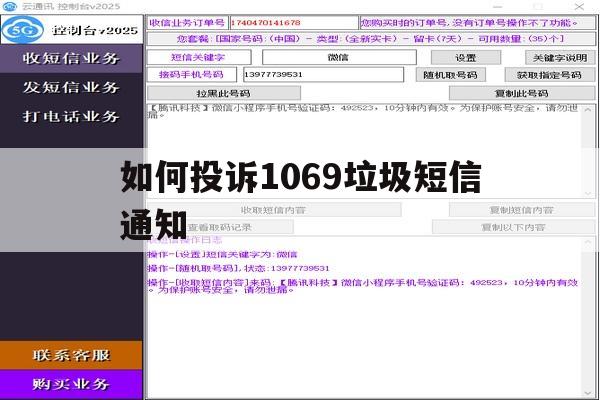Minimize the 控制台v2025 window
Screen dimensions: 600x400
tap(497, 7)
